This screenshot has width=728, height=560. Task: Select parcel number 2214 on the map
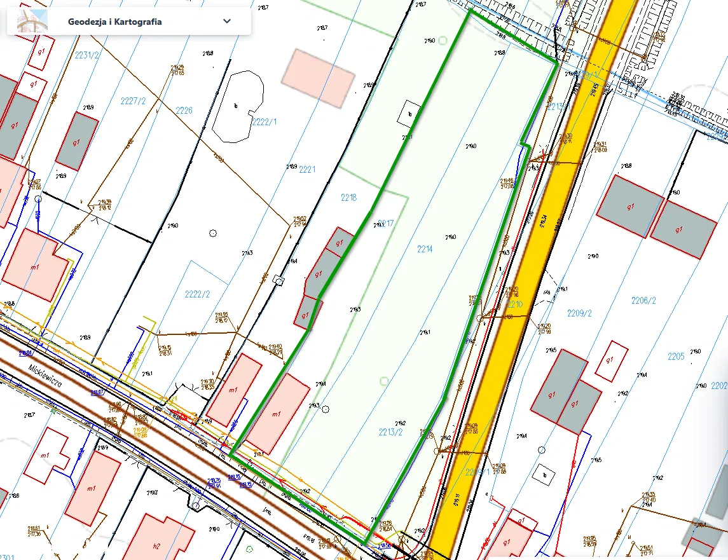[x=425, y=249]
